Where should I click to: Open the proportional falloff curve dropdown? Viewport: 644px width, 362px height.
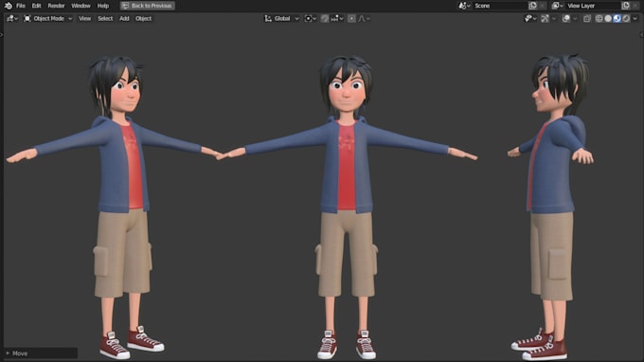pyautogui.click(x=364, y=19)
